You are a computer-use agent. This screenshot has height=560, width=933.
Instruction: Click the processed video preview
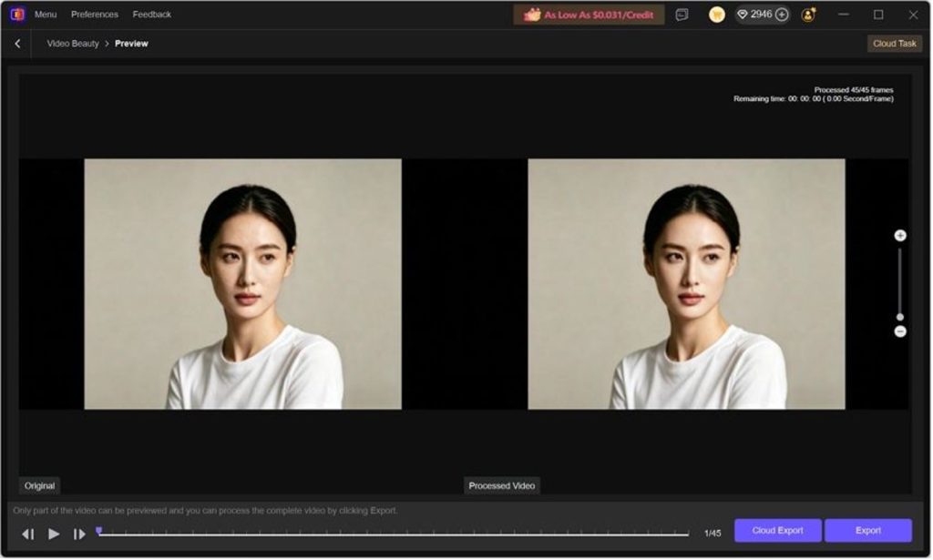687,284
